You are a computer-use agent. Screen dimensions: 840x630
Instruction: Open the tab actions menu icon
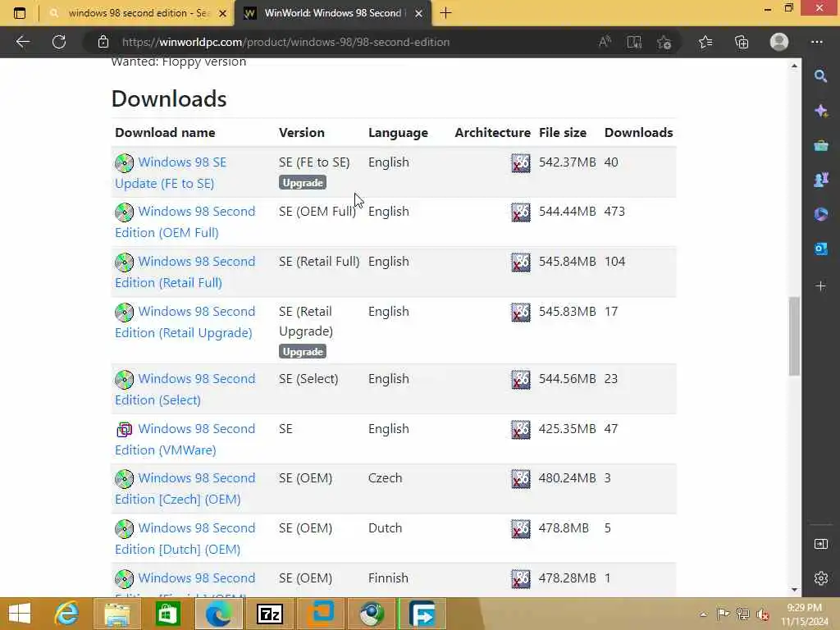[20, 13]
